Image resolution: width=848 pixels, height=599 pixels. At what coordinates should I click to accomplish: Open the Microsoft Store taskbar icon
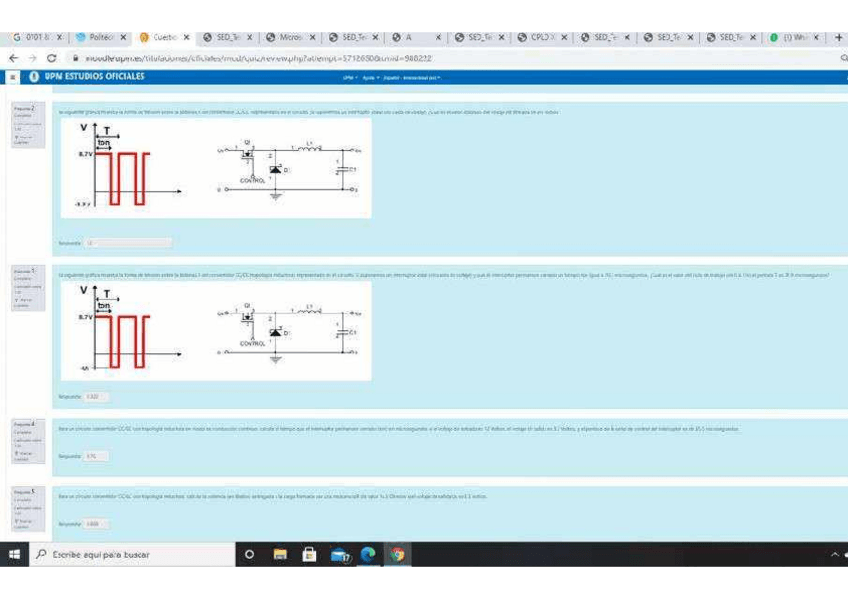pyautogui.click(x=310, y=553)
